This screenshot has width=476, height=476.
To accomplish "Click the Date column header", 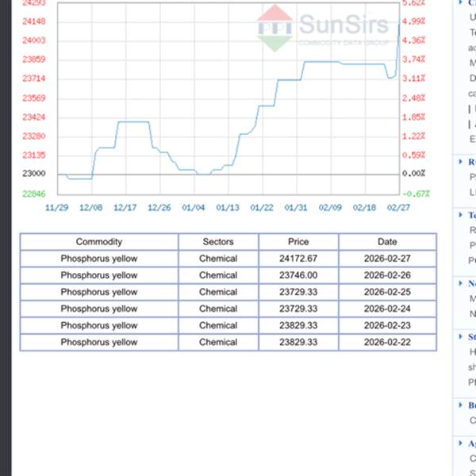I will click(x=387, y=242).
